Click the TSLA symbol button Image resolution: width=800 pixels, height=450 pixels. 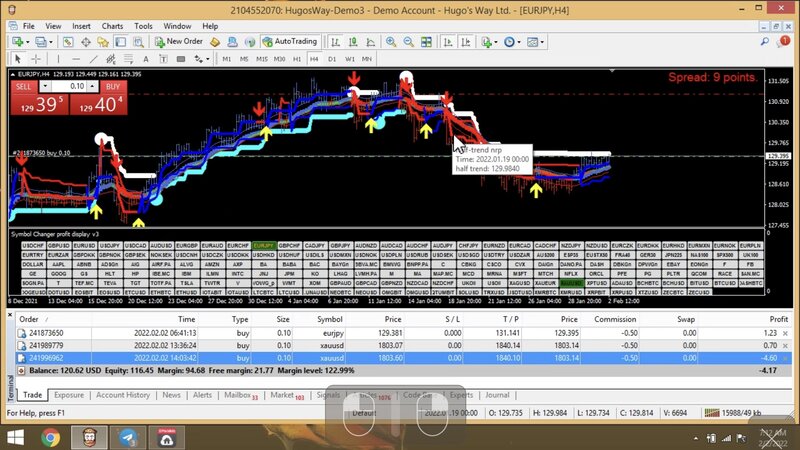point(187,283)
